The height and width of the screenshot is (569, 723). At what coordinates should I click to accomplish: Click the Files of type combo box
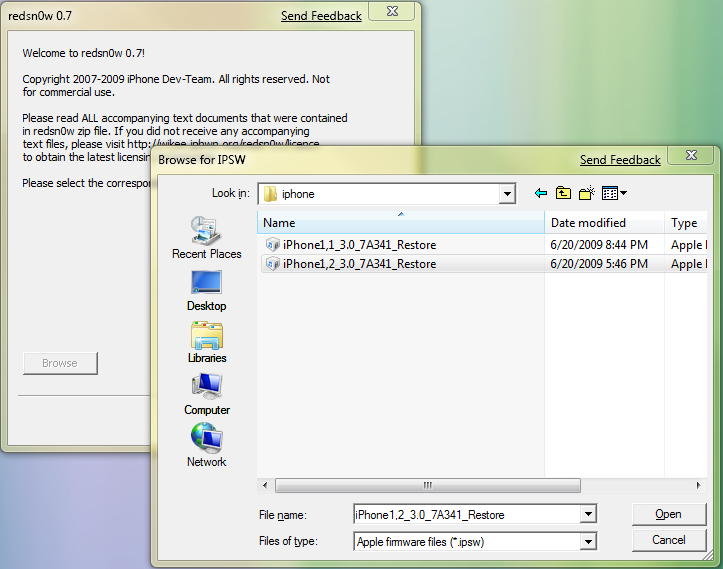[475, 541]
